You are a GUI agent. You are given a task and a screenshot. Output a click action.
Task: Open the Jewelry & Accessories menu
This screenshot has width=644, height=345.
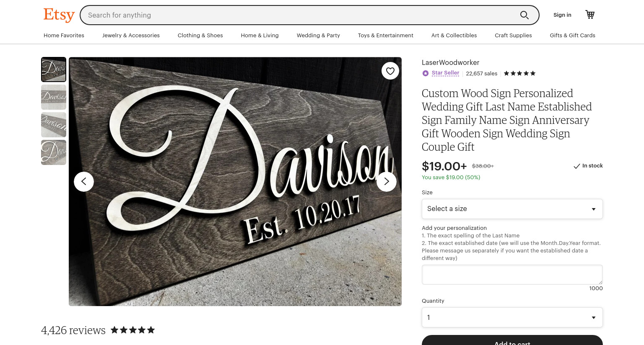click(131, 36)
